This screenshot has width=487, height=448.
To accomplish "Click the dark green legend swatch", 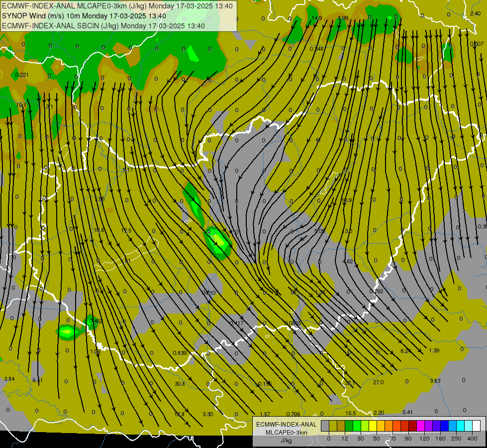I will pos(349,426).
